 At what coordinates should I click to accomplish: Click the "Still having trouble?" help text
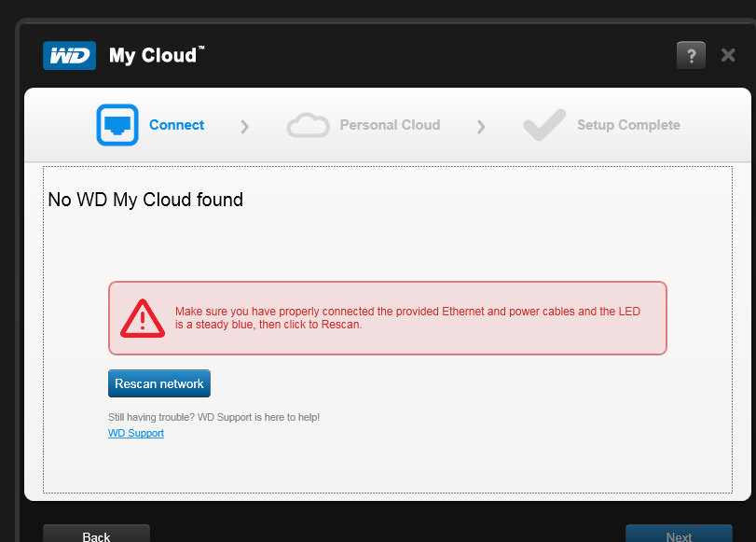213,417
